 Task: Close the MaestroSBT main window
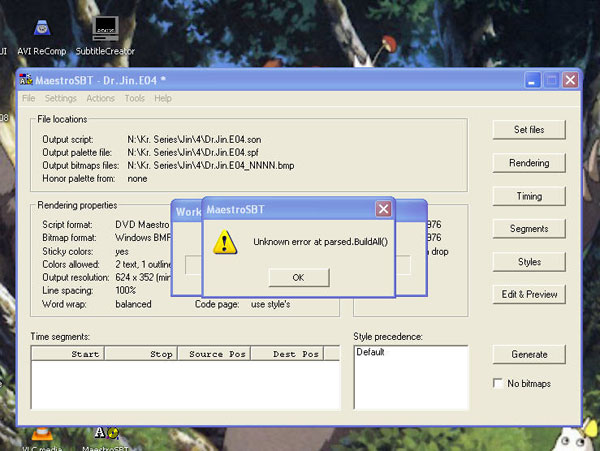[x=570, y=80]
